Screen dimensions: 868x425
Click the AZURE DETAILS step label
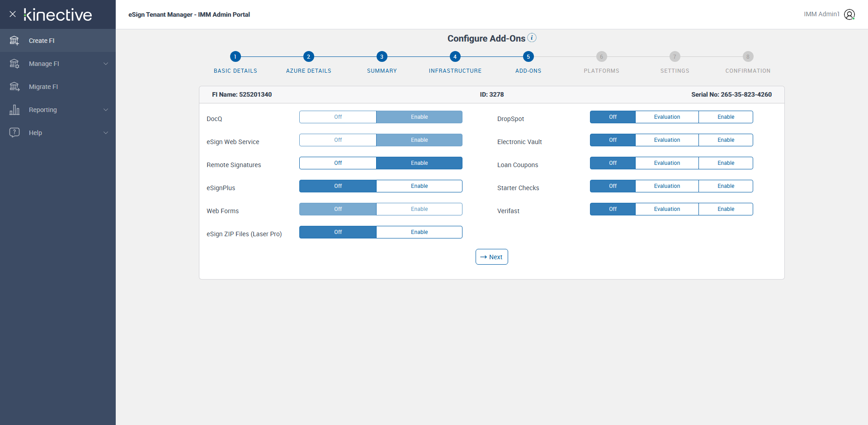pos(309,71)
